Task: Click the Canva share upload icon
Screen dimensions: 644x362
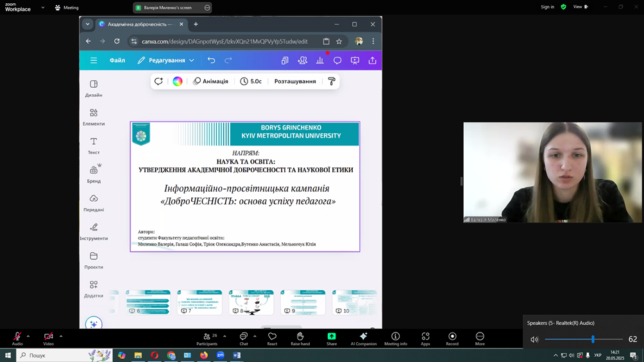Action: [372, 60]
